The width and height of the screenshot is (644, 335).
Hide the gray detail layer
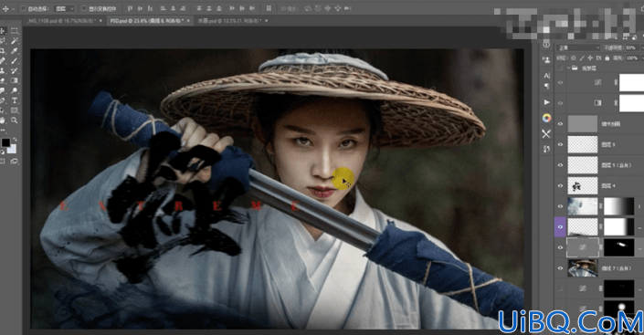coord(560,123)
